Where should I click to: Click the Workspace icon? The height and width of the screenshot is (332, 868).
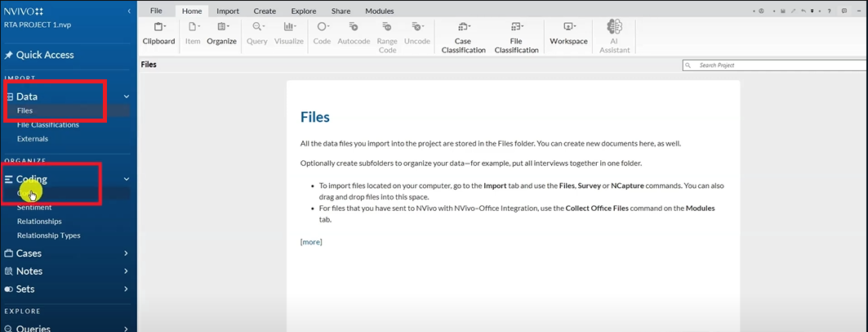pos(568,33)
